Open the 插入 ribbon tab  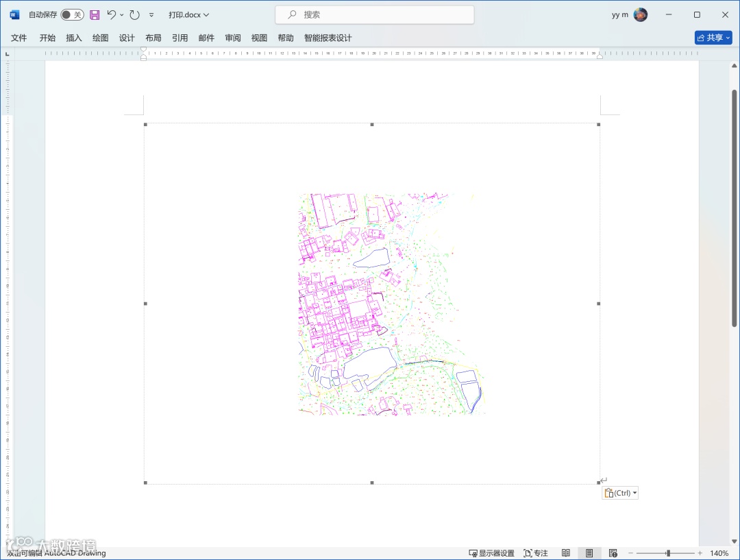pos(74,38)
